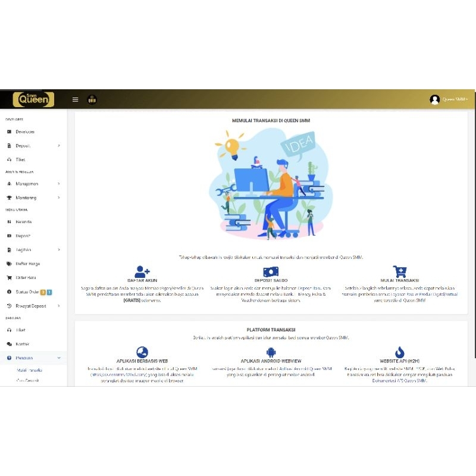This screenshot has height=476, width=476.
Task: Click the Mulai Transaksi cart icon
Action: pos(399,271)
